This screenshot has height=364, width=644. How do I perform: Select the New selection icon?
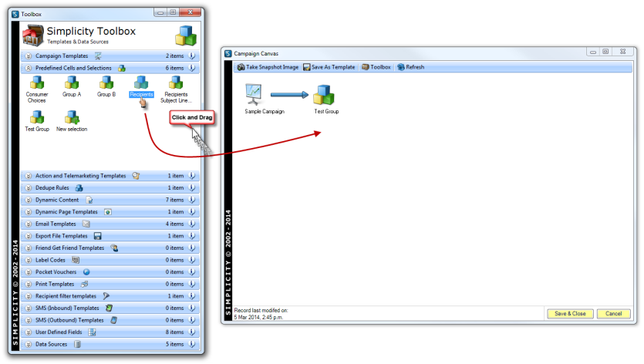(x=72, y=117)
